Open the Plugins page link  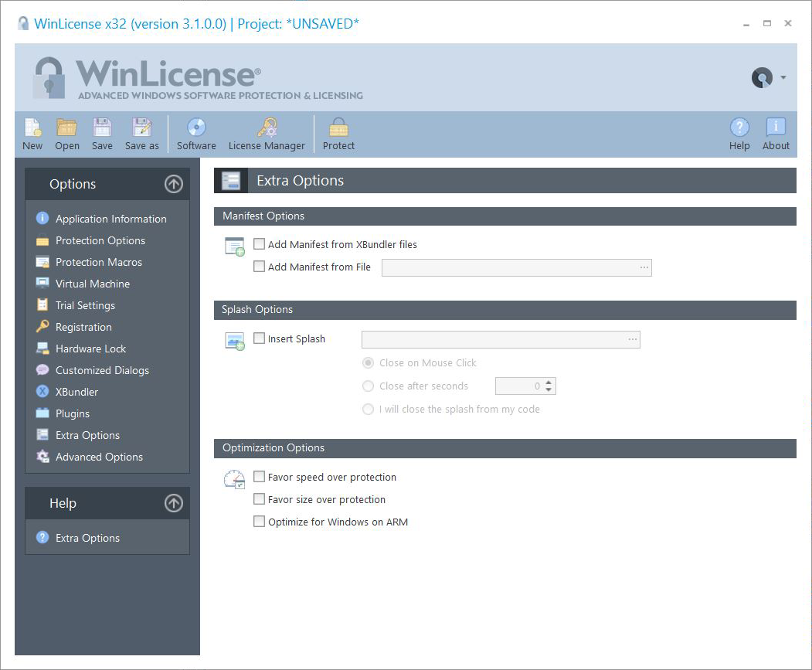(x=73, y=413)
